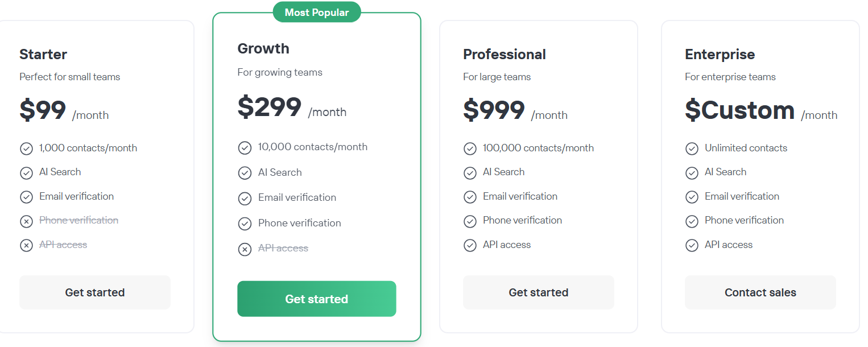Select the Phone verification check on Growth plan
The image size is (868, 347).
click(245, 223)
